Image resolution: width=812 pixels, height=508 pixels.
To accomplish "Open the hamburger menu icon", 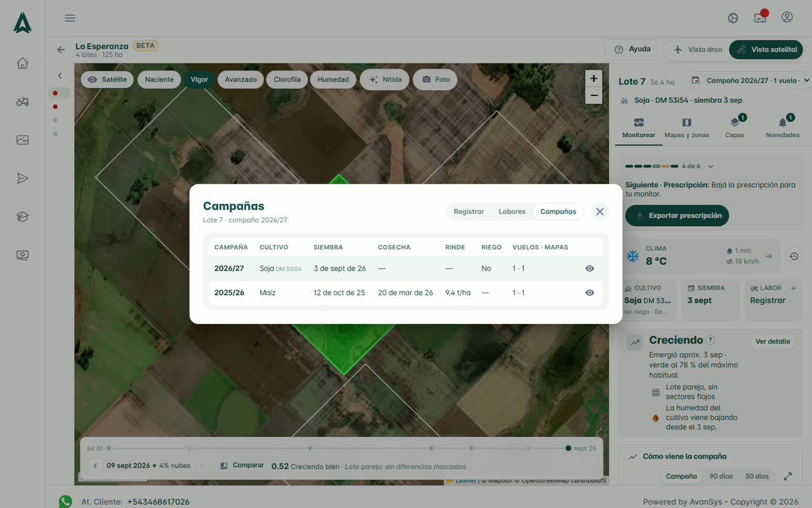I will pos(70,18).
